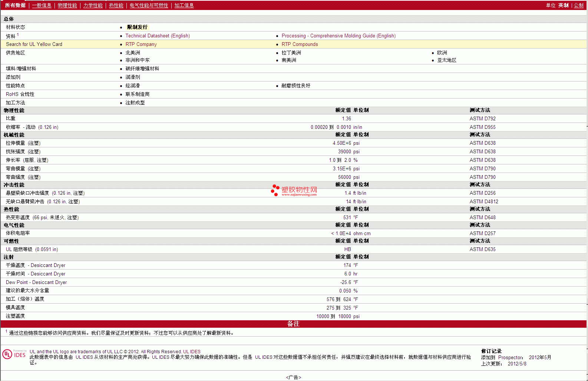Open Processing Comprehensive Molding Guide link
The image size is (588, 381).
coord(338,36)
